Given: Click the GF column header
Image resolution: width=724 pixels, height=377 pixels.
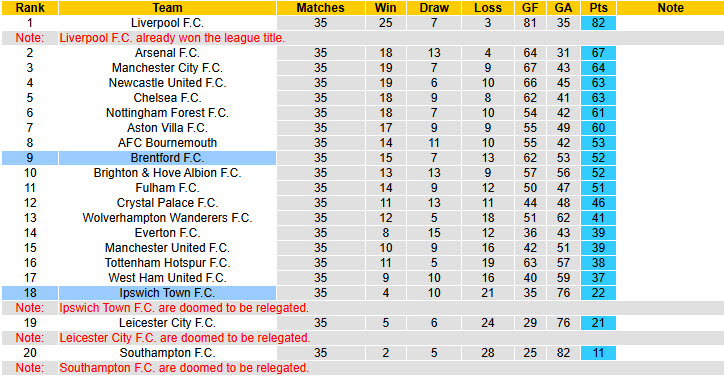Looking at the screenshot, I should (x=530, y=8).
